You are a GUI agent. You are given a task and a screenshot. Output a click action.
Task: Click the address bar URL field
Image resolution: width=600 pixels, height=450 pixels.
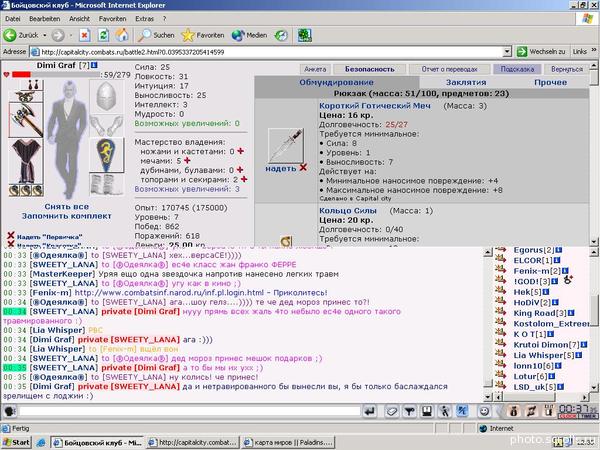267,52
